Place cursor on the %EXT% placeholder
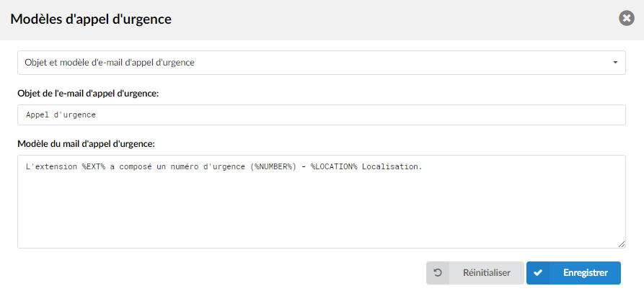Screen dimensions: 644x291 coord(94,167)
